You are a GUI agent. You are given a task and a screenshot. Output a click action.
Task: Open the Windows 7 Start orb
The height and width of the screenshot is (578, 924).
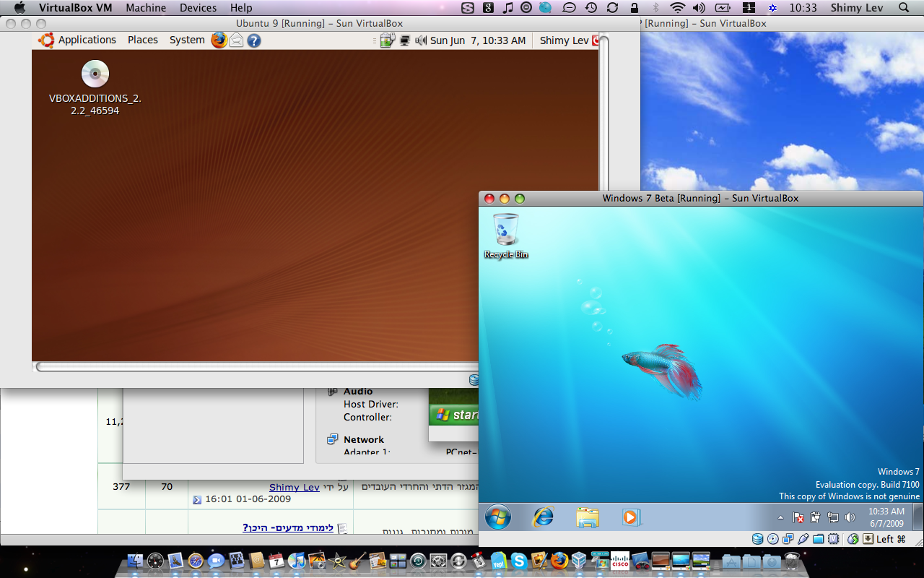tap(498, 517)
